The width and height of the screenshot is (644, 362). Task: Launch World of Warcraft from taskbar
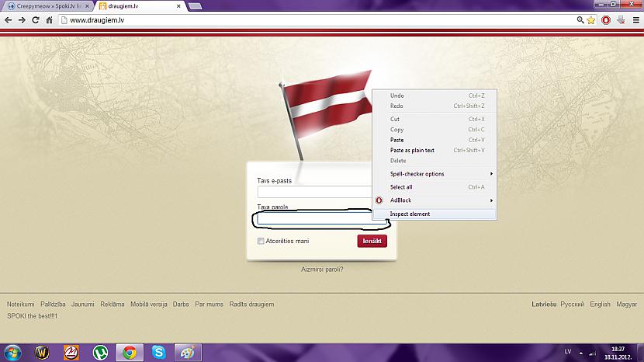point(42,353)
